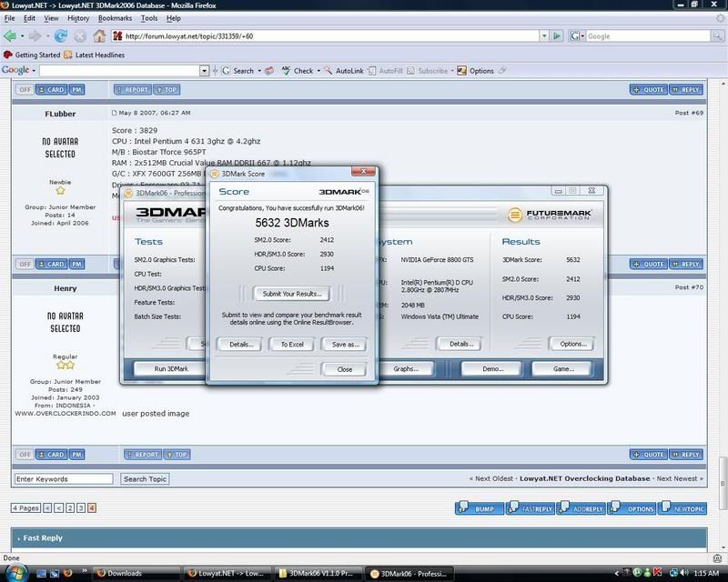Click Submit Your Results in score dialog

(291, 294)
